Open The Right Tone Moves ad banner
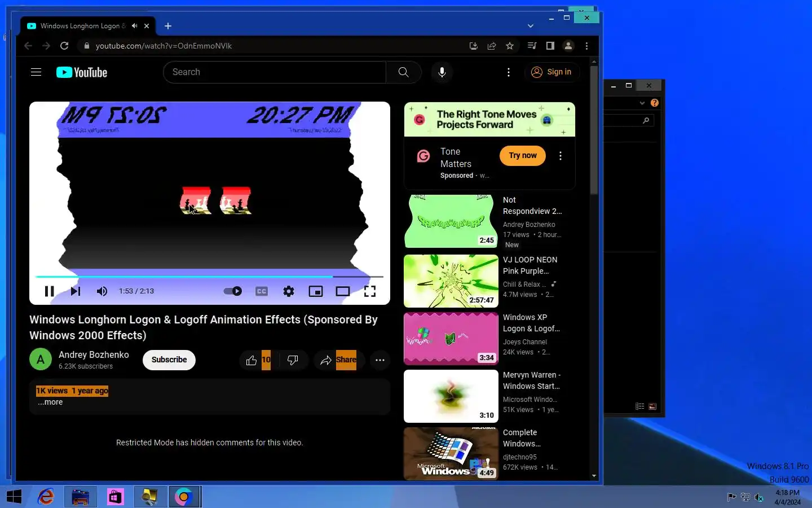The width and height of the screenshot is (812, 508). pos(489,119)
